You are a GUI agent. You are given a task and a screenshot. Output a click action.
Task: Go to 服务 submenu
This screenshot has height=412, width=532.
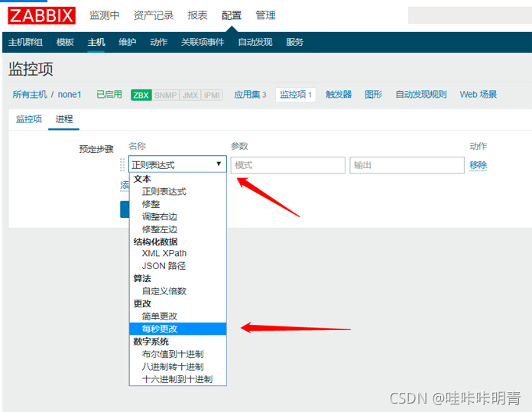pos(294,42)
